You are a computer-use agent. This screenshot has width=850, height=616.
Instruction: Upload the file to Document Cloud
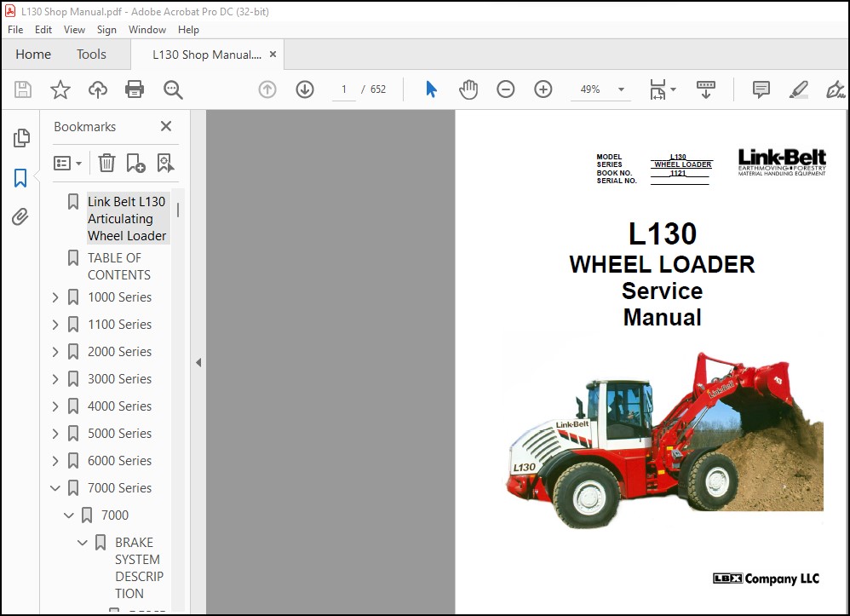point(98,89)
